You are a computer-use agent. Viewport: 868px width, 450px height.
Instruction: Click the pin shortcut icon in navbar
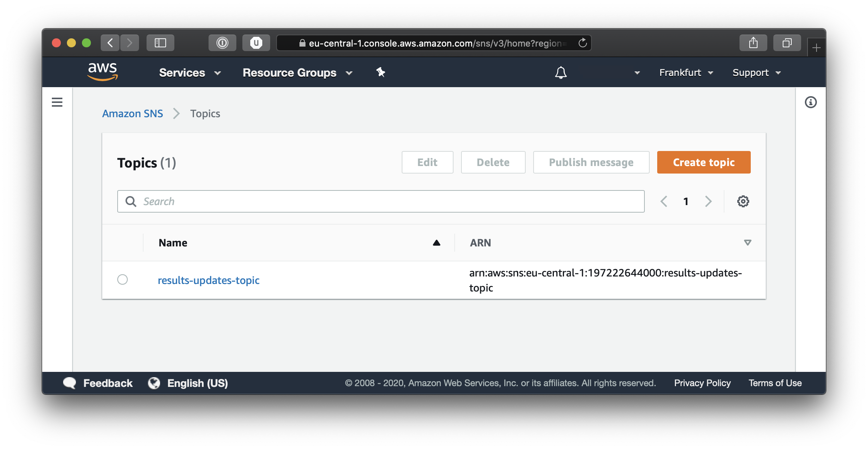(x=381, y=72)
